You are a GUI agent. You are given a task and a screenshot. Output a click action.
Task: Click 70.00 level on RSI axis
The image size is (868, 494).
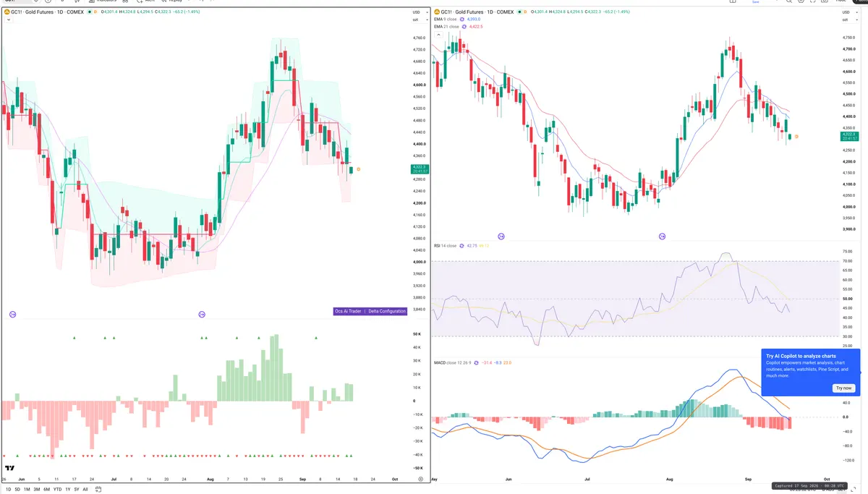coord(847,261)
